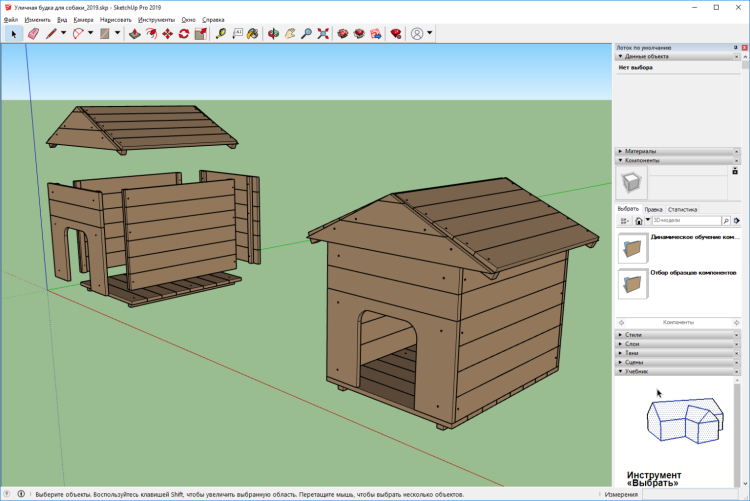Open the 3D Warehouse toolbar icon

tap(342, 33)
